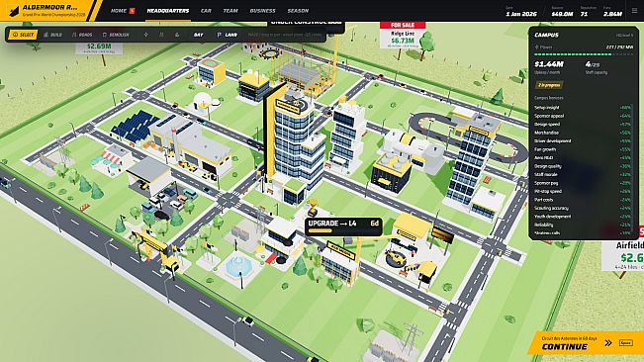Viewport: 644px width, 362px height.
Task: Click the $2.69M land price sign
Action: 99,47
